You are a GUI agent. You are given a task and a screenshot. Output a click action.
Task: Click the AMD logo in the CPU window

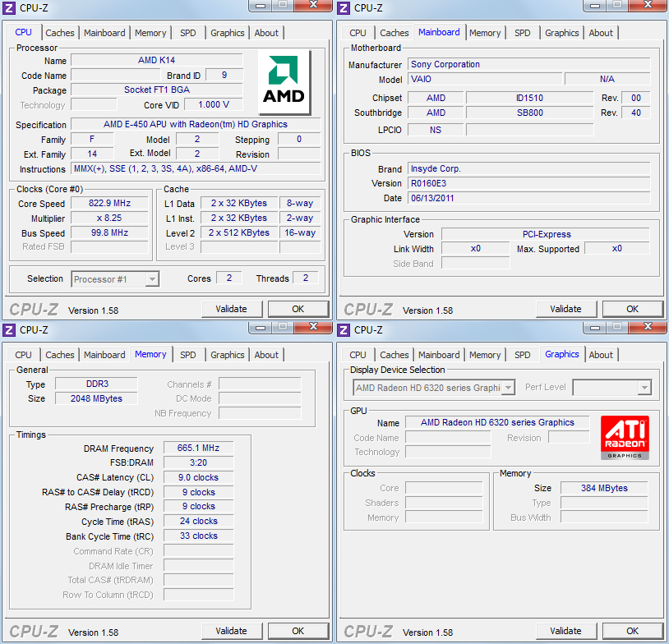(x=284, y=82)
